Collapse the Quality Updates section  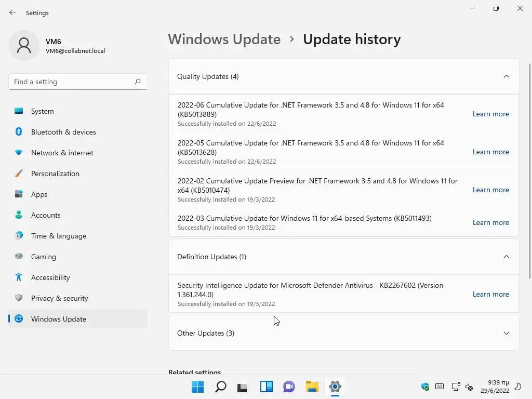(506, 76)
